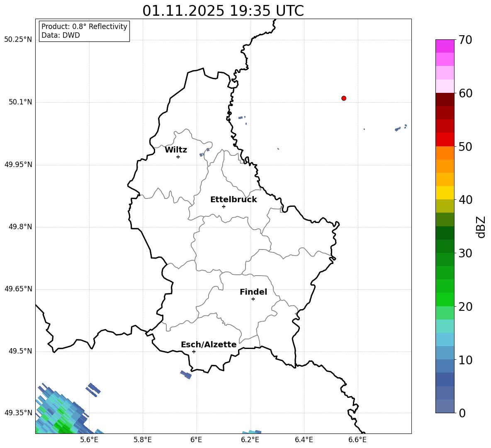491x448 pixels.
Task: Click the 6.6°E longitude label
Action: 357,440
